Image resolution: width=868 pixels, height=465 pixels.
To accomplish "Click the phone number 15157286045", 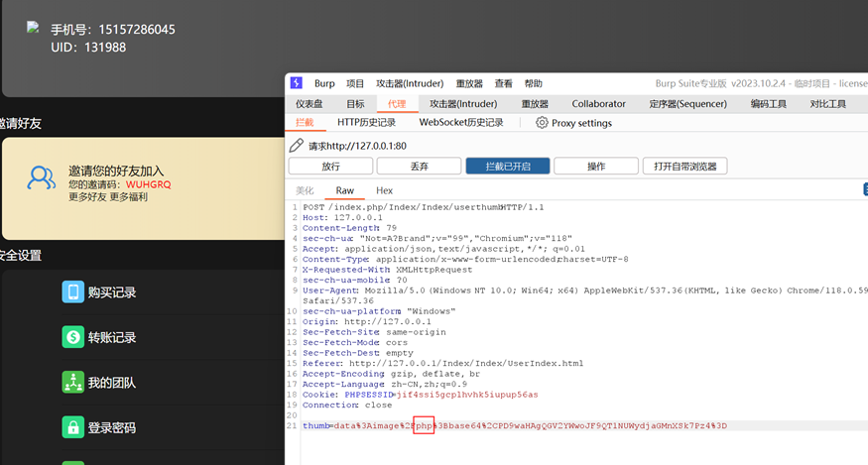I will click(137, 30).
